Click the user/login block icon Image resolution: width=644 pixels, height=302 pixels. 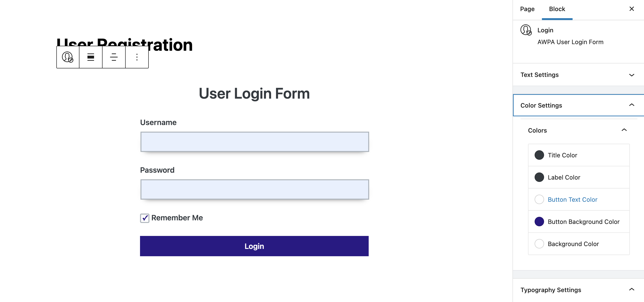click(x=67, y=57)
